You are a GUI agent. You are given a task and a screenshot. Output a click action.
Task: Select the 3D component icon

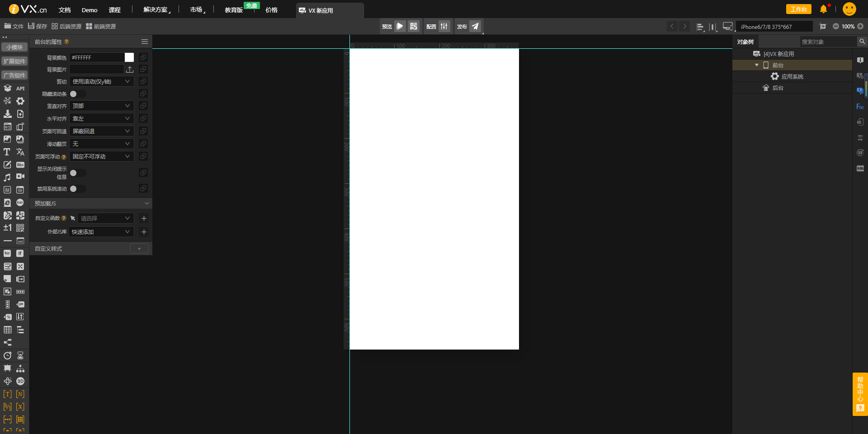click(x=20, y=381)
